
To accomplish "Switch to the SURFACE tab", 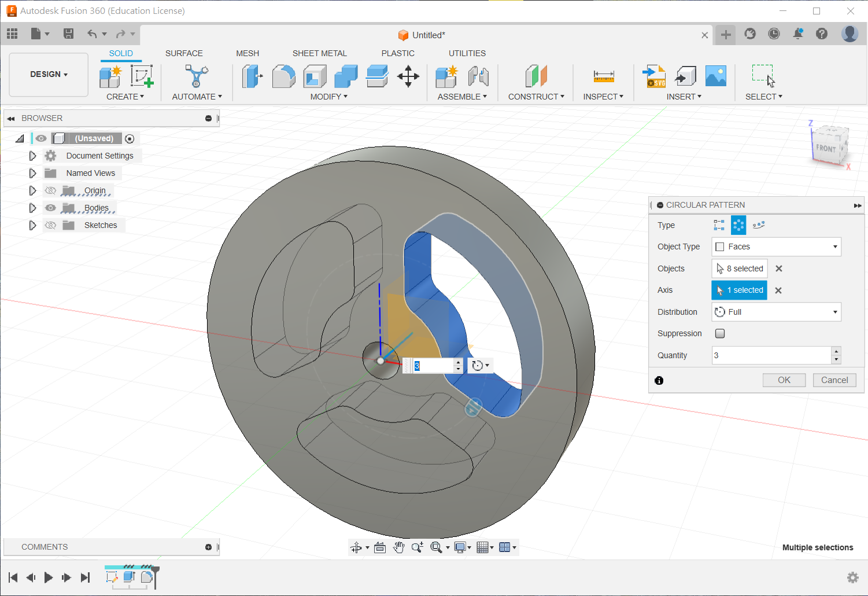I will coord(184,53).
